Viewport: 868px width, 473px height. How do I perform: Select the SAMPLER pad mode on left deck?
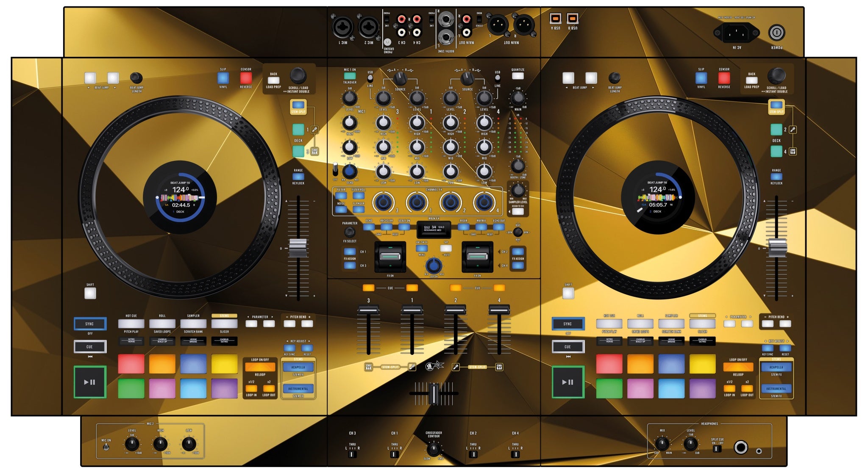193,324
